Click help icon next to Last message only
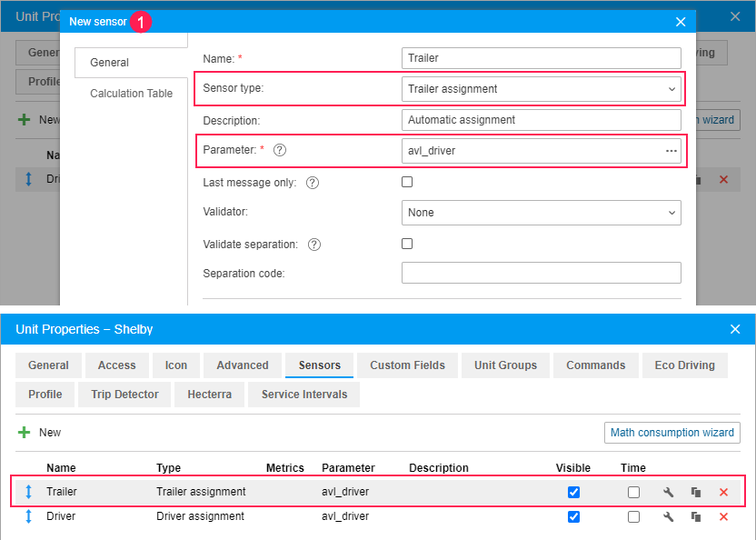Screen dimensions: 756x540 313,183
